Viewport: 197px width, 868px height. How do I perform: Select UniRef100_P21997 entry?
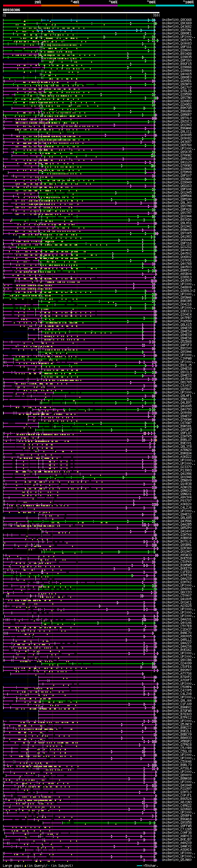[177, 789]
